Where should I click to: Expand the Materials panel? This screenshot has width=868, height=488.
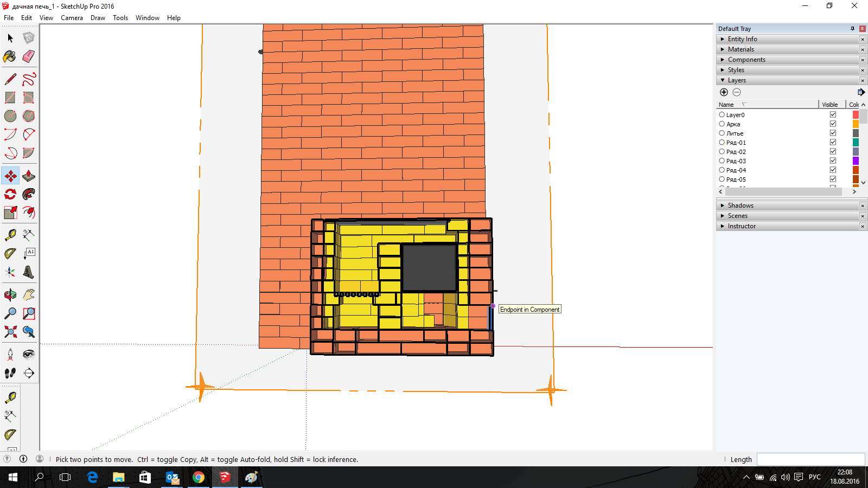(x=741, y=49)
